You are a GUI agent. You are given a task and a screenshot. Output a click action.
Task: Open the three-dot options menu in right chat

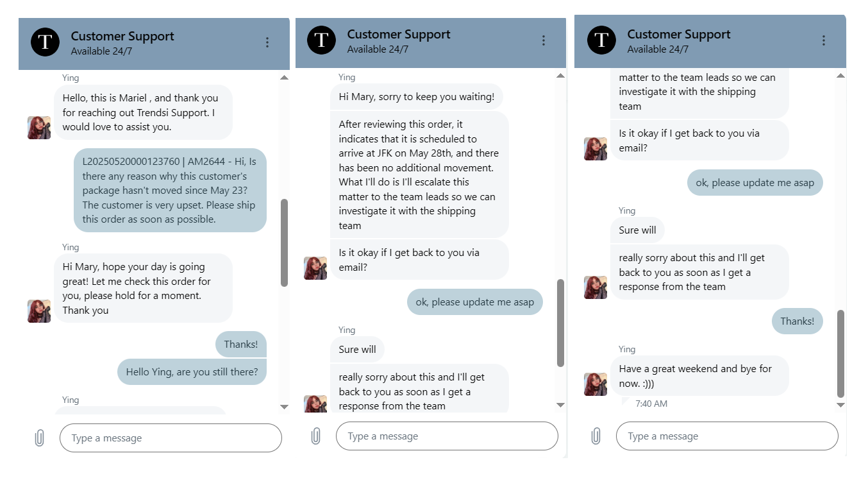pyautogui.click(x=824, y=40)
